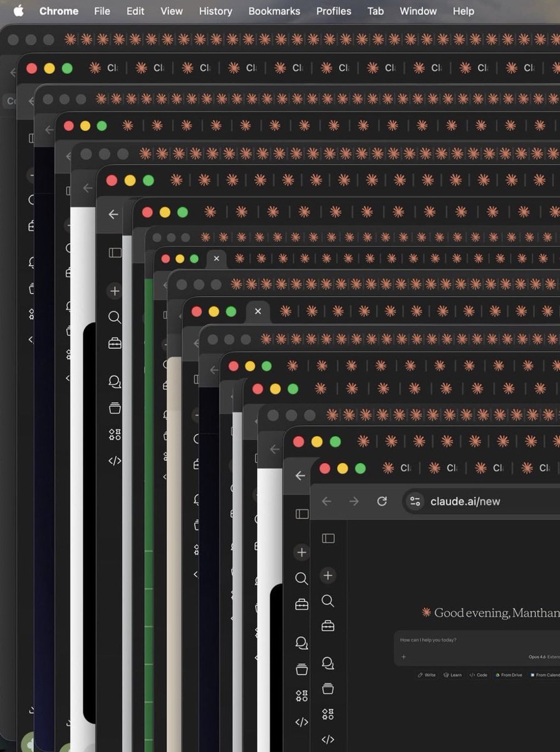560x752 pixels.
Task: Click forward arrow beside the claude.ai/new address bar
Action: pyautogui.click(x=354, y=501)
